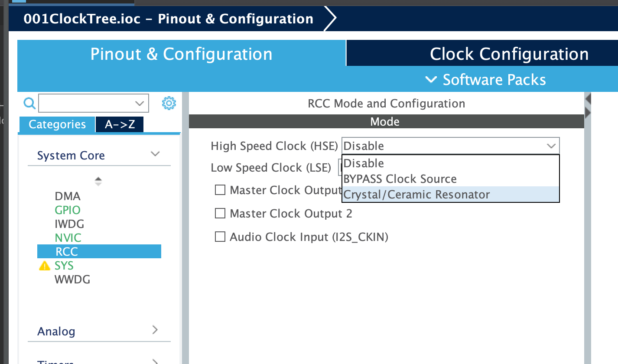Select SYS in System Core list
Screen dimensions: 618x364
pos(64,266)
